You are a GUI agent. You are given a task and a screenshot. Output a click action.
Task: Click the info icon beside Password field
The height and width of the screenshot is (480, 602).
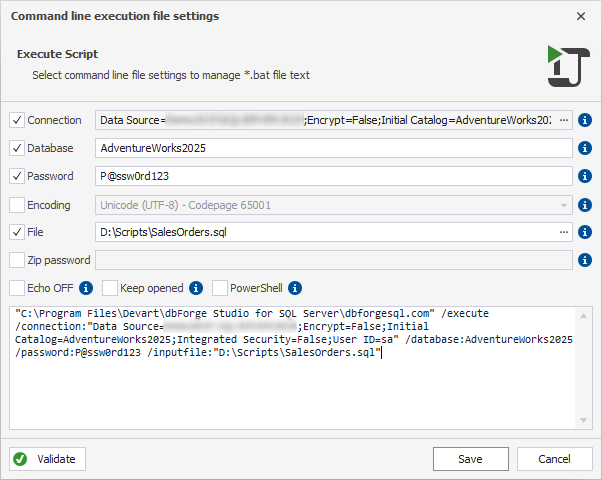click(x=584, y=176)
